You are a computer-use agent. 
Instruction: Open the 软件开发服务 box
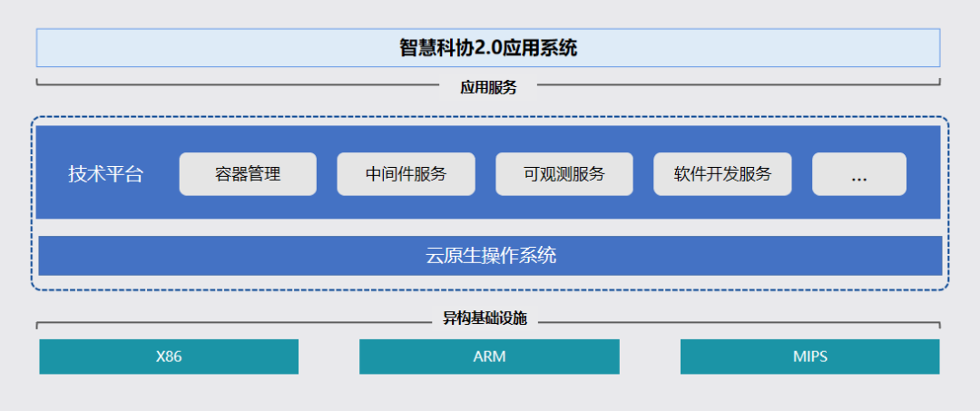click(x=722, y=173)
